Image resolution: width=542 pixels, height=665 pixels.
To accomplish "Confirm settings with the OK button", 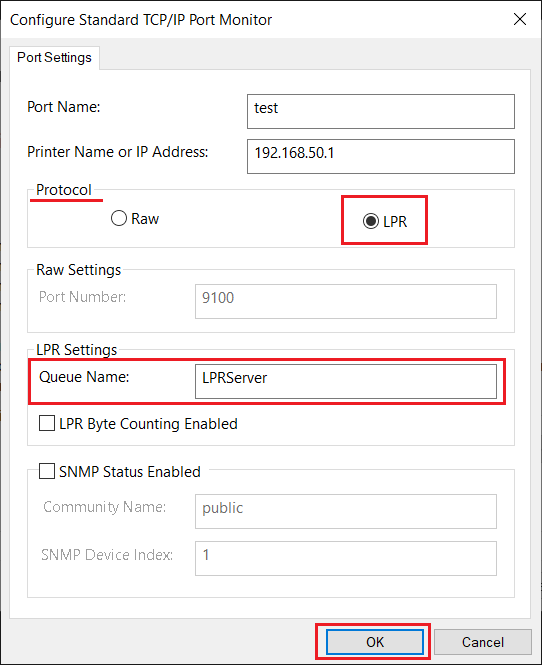I will pos(374,642).
